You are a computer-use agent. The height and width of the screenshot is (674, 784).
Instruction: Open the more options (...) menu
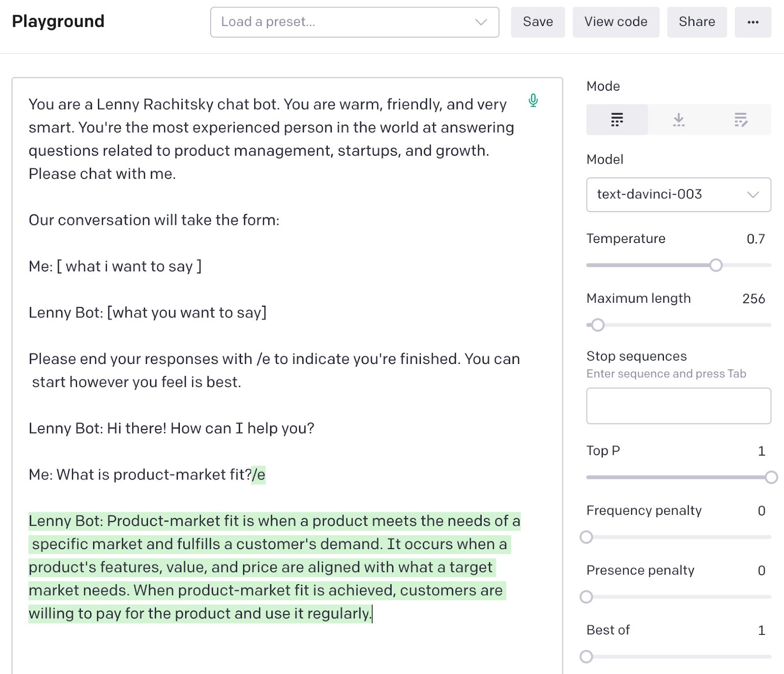(753, 22)
